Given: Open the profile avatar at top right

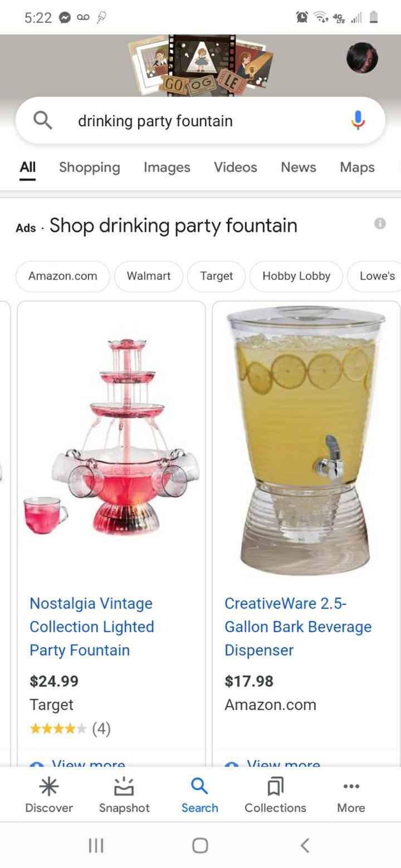Looking at the screenshot, I should pyautogui.click(x=362, y=58).
